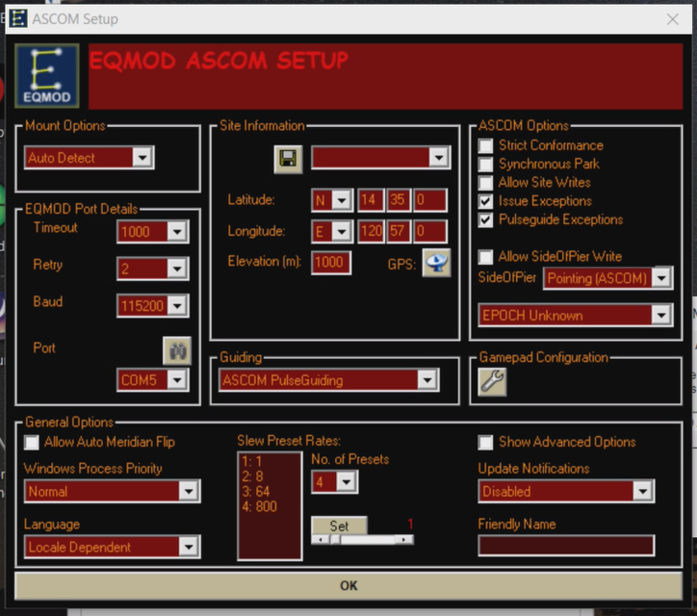Open Windows Process Priority Normal dropdown

pyautogui.click(x=189, y=491)
